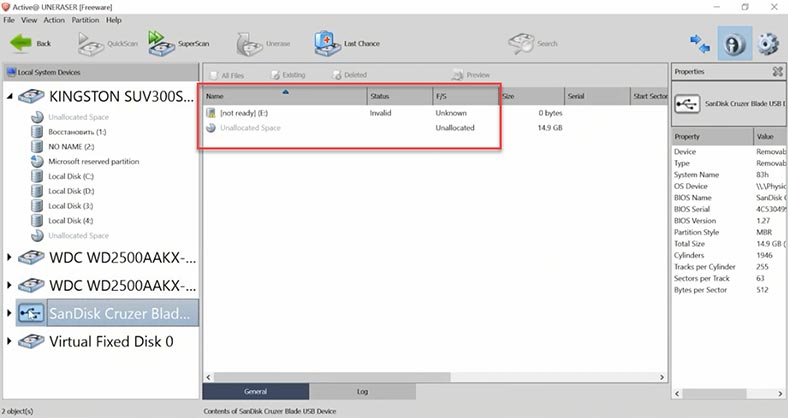This screenshot has height=418, width=788.
Task: Switch to the Log tab
Action: tap(362, 391)
